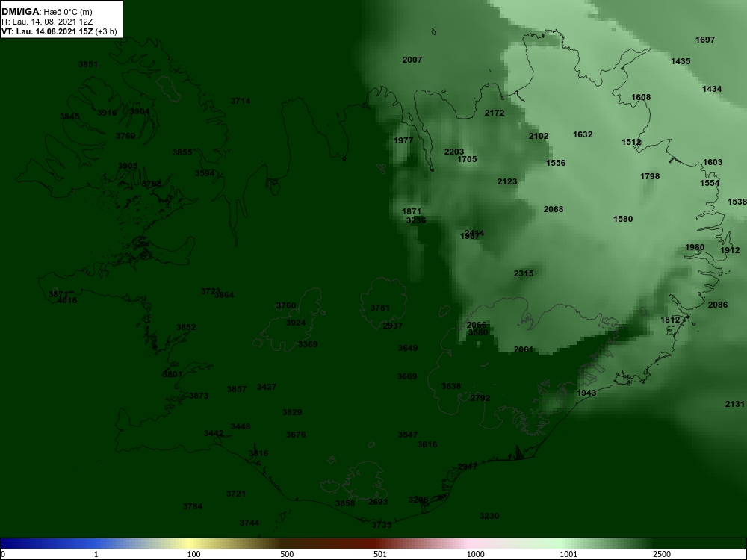Click the height value 2068
The image size is (747, 560).
coord(554,210)
